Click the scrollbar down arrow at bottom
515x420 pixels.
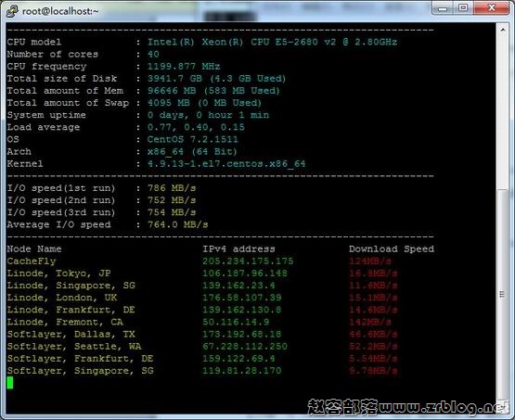(x=503, y=406)
